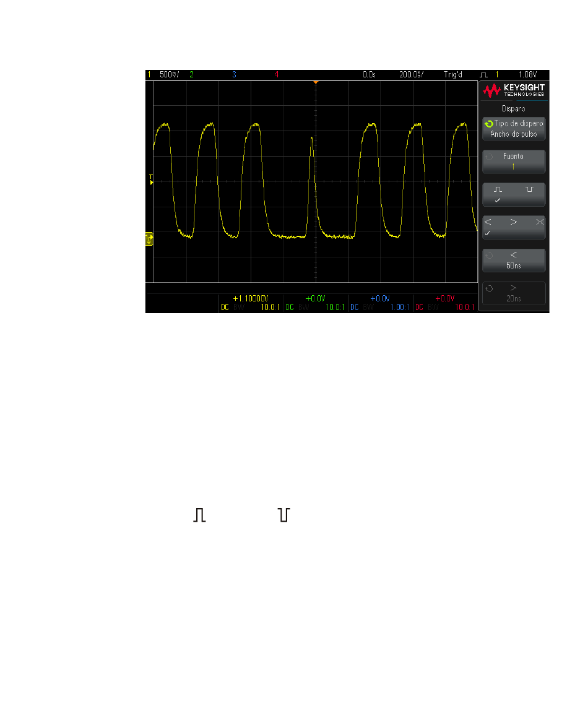Click the negative pulse symbol below the screen
This screenshot has height=721, width=588.
coord(284,515)
